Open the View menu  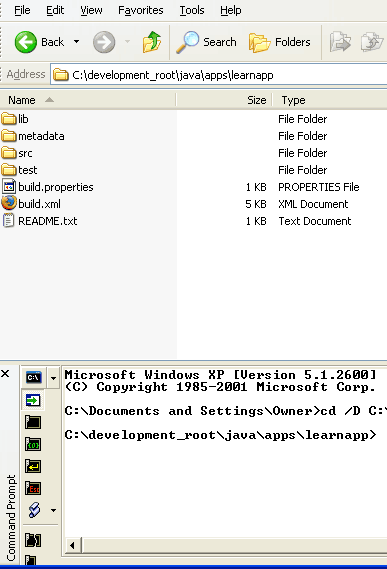(91, 10)
